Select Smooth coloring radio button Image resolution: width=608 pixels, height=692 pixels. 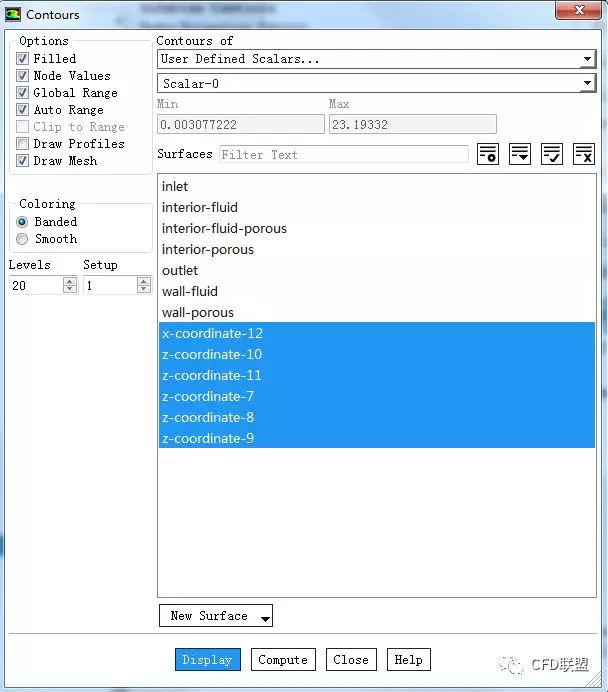[x=22, y=239]
